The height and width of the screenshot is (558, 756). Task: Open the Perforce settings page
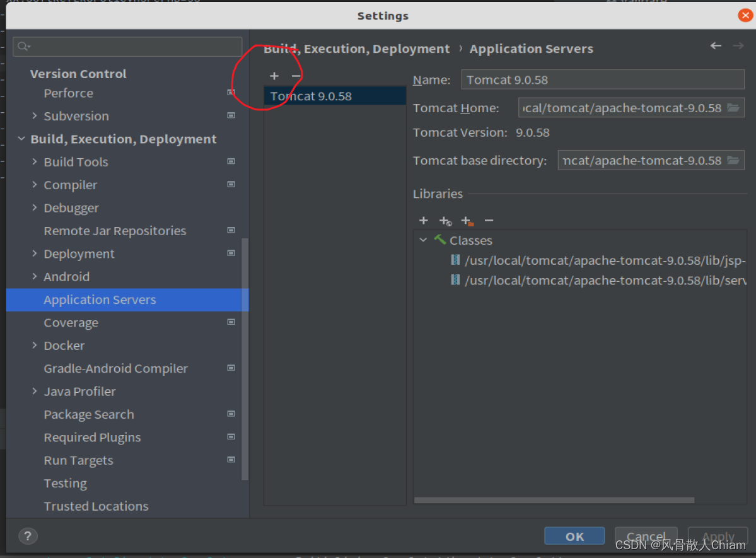[x=69, y=93]
